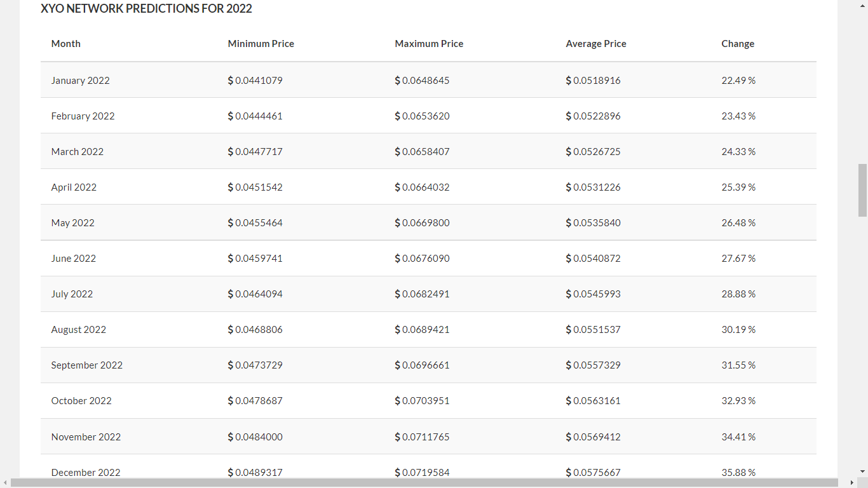Click May minimum price $0.0455464

[x=255, y=223]
